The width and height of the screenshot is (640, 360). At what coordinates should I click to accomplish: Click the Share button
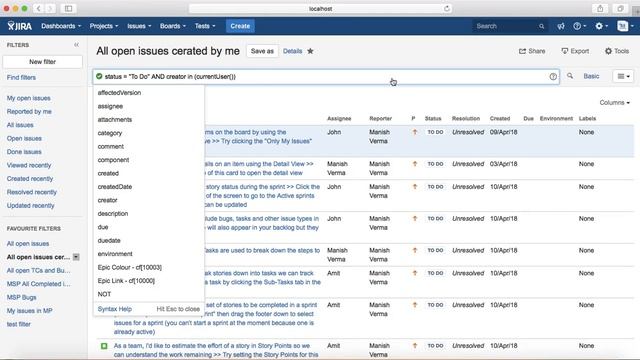[x=532, y=51]
